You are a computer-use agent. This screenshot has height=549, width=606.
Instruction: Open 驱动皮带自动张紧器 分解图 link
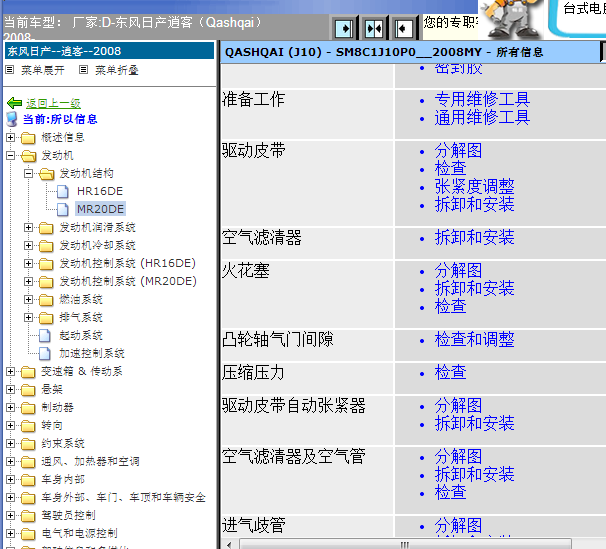[x=458, y=406]
